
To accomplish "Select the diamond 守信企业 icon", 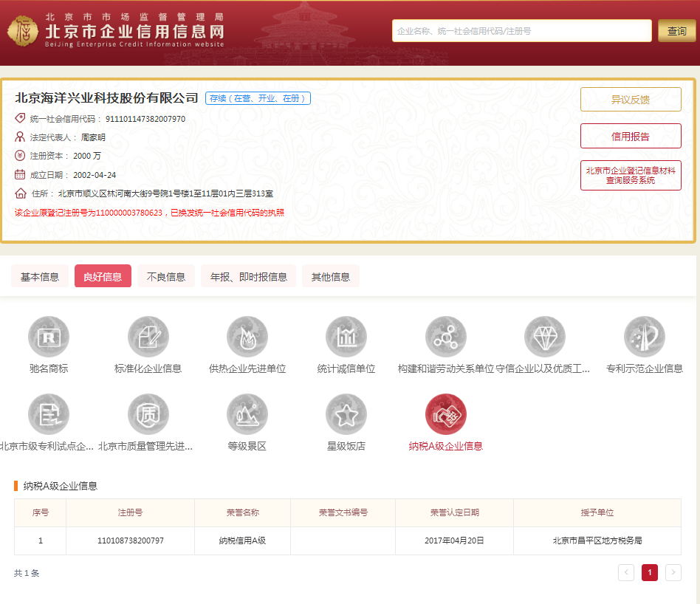I will click(x=545, y=337).
